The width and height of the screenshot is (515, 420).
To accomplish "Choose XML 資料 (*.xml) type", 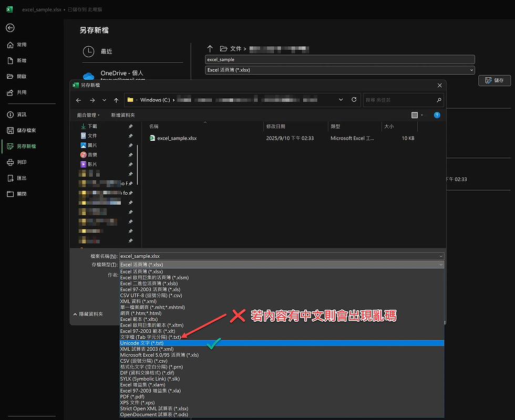I will click(x=138, y=301).
